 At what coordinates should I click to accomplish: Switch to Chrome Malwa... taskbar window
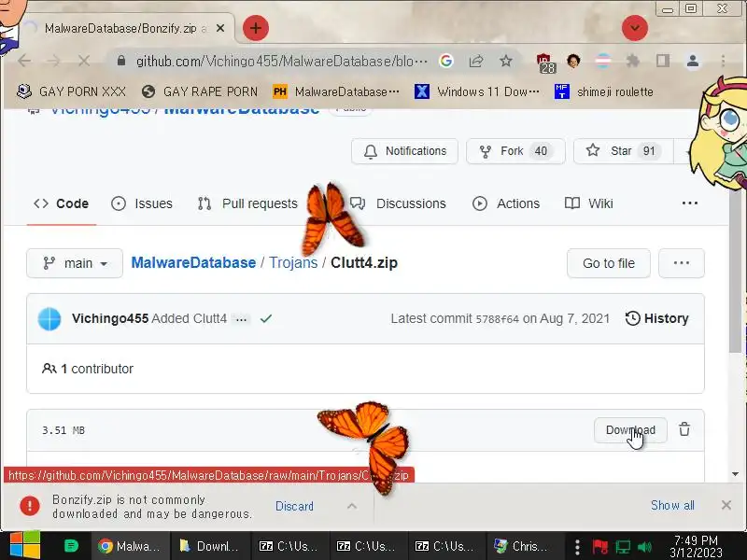130,546
